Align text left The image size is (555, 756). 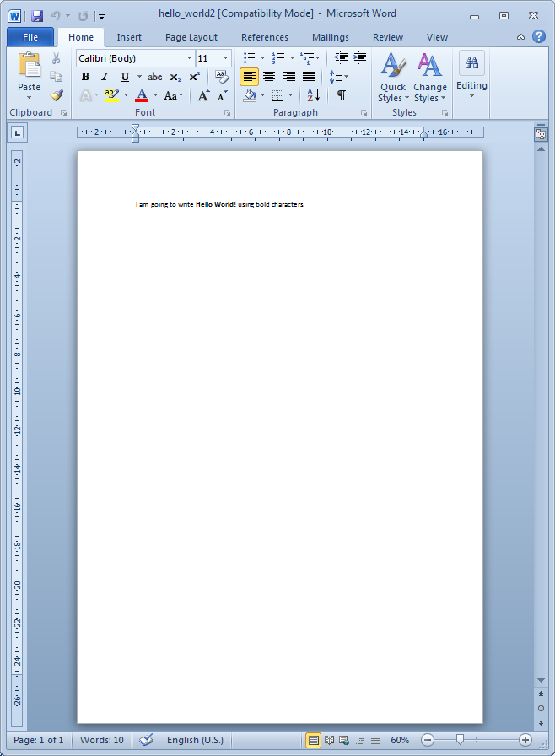point(249,77)
